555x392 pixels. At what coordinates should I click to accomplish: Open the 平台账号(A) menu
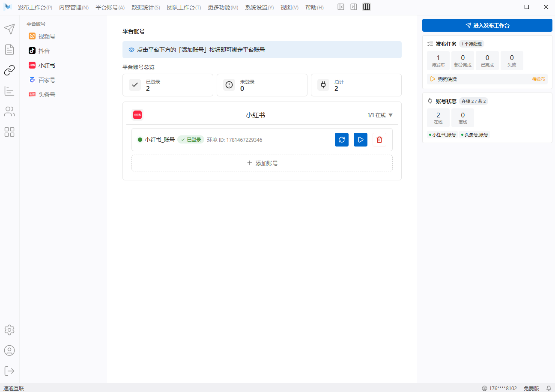coord(110,7)
